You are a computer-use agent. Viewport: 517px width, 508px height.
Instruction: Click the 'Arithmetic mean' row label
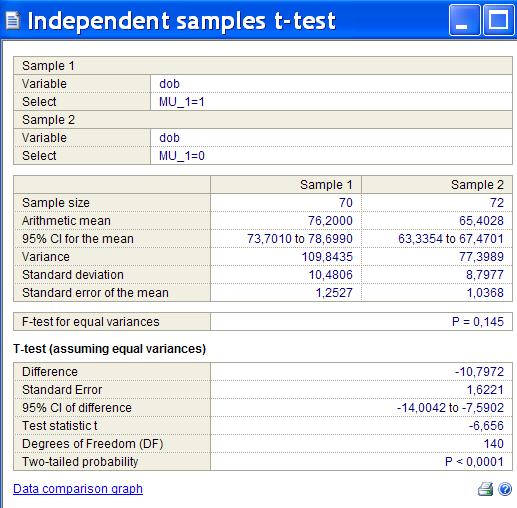tap(66, 221)
